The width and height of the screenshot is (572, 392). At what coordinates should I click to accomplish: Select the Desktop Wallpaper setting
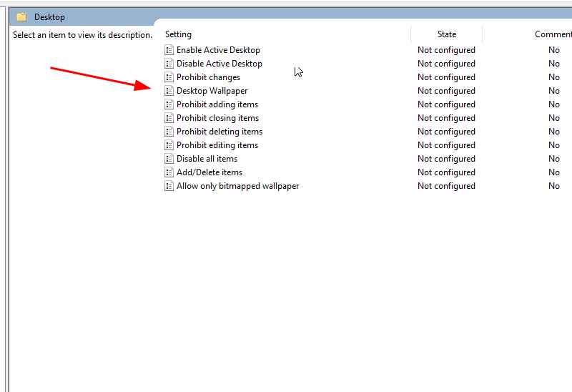pyautogui.click(x=212, y=91)
